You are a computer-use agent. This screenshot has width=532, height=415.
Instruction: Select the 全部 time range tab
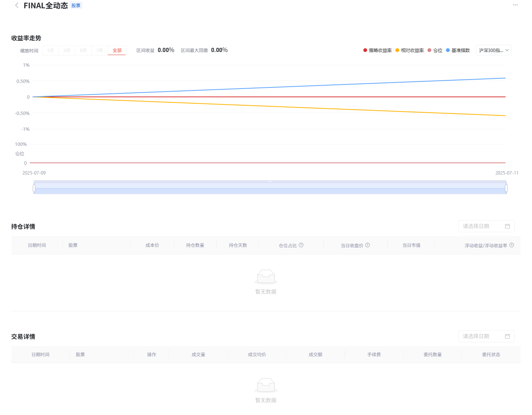[x=117, y=51]
